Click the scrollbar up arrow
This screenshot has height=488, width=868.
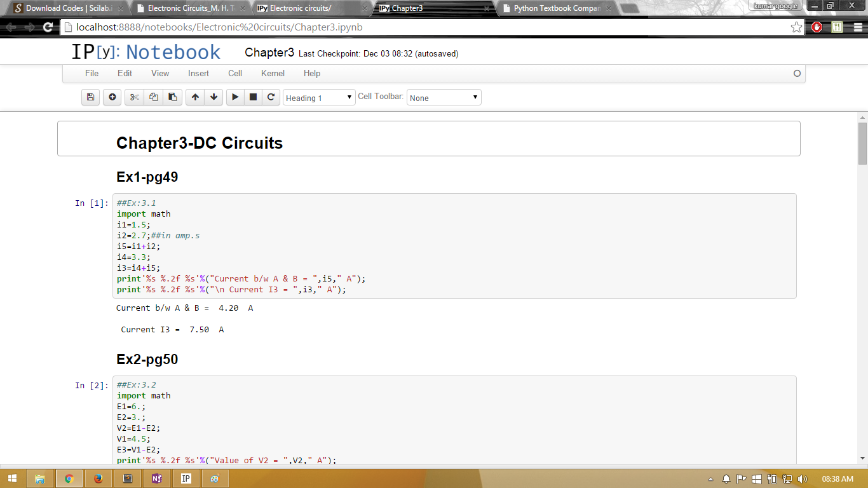[862, 117]
